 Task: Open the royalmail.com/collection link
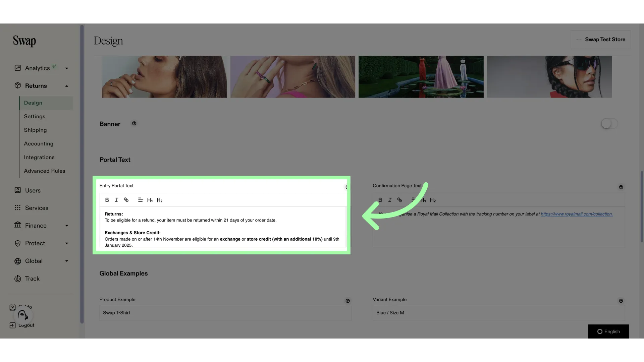[577, 214]
